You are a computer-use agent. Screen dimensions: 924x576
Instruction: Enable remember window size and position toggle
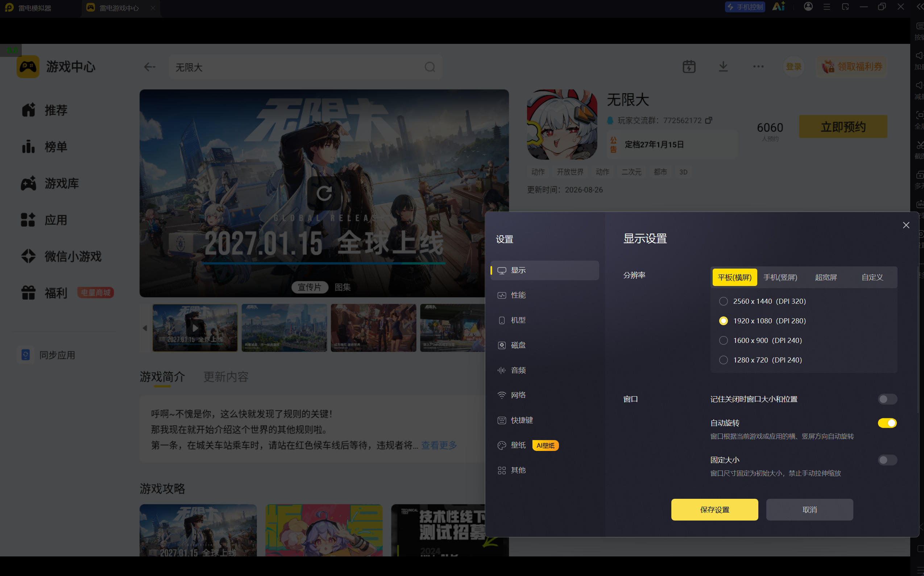[x=887, y=399]
